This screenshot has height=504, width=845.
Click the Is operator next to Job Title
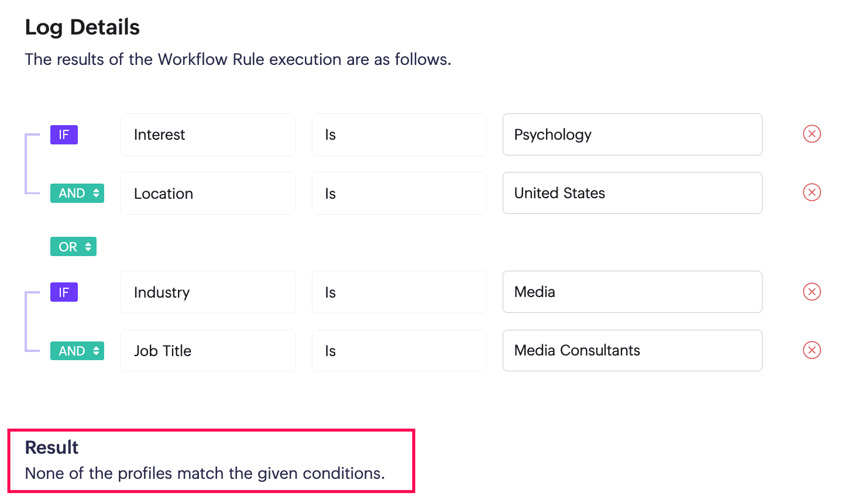(399, 351)
